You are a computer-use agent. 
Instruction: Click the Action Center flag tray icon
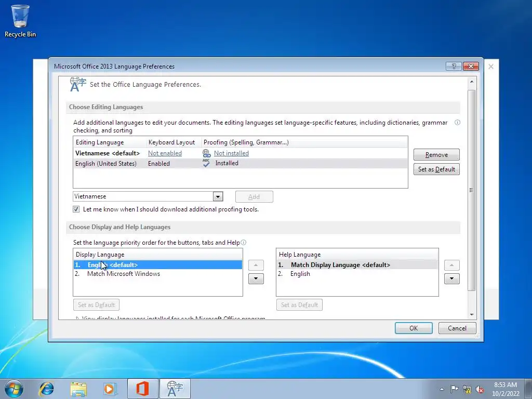454,389
